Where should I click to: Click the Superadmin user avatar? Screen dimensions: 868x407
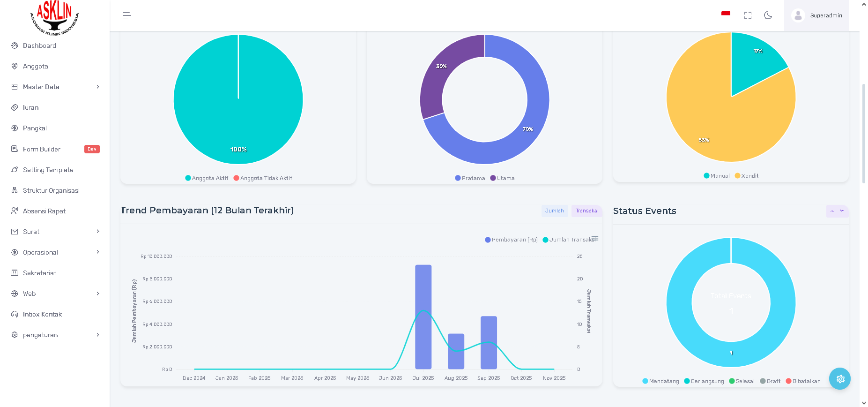click(798, 15)
